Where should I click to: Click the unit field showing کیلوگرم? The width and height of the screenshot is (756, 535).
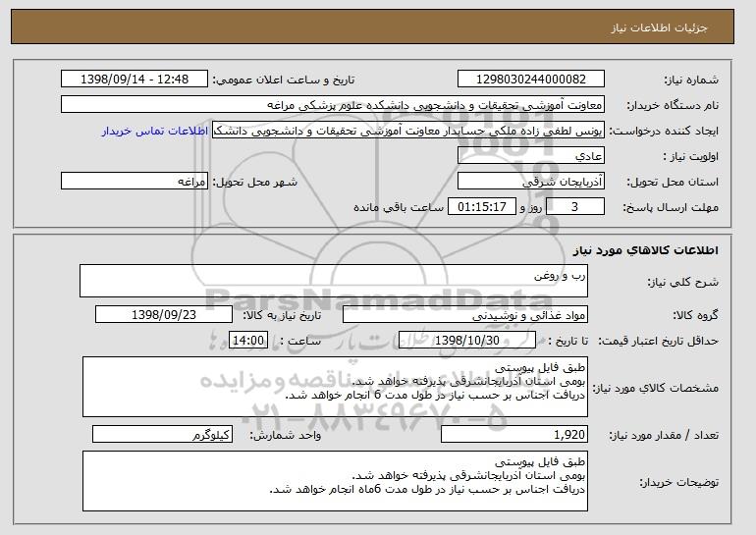(x=162, y=435)
